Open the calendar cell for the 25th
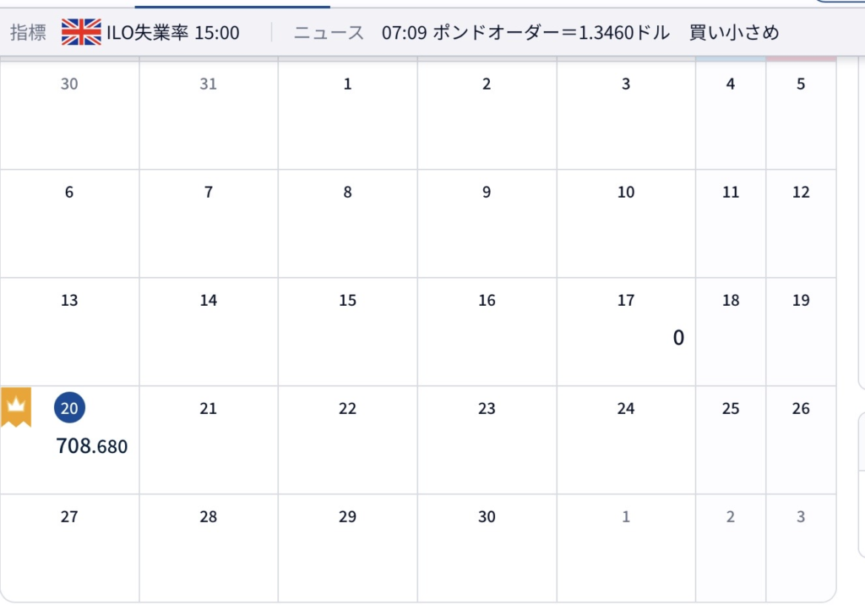 pyautogui.click(x=731, y=439)
